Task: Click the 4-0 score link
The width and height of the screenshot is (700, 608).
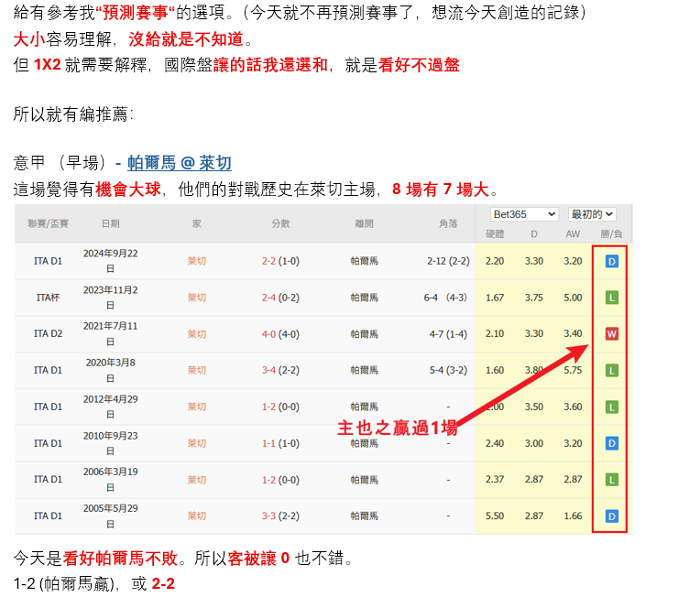Action: (x=268, y=334)
